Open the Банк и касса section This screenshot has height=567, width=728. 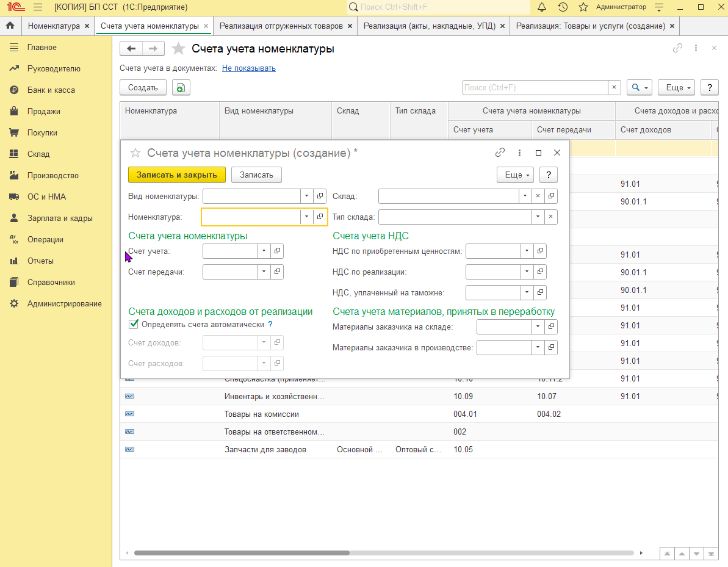(51, 90)
